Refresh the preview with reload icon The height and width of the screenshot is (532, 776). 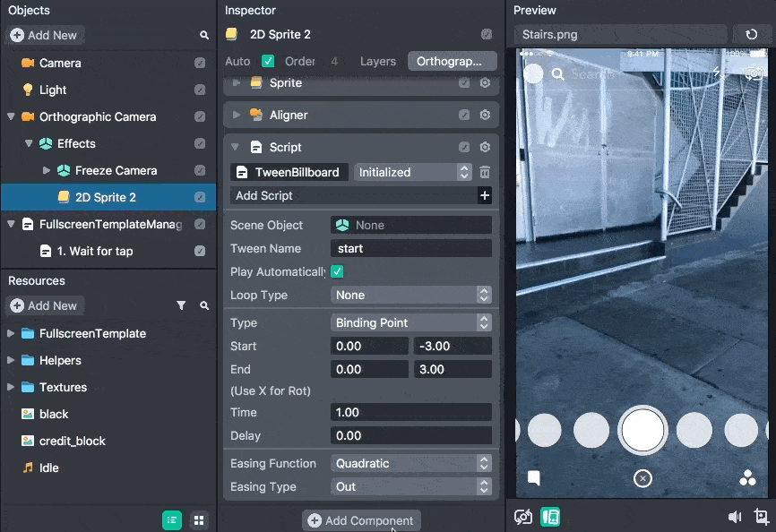tap(751, 34)
